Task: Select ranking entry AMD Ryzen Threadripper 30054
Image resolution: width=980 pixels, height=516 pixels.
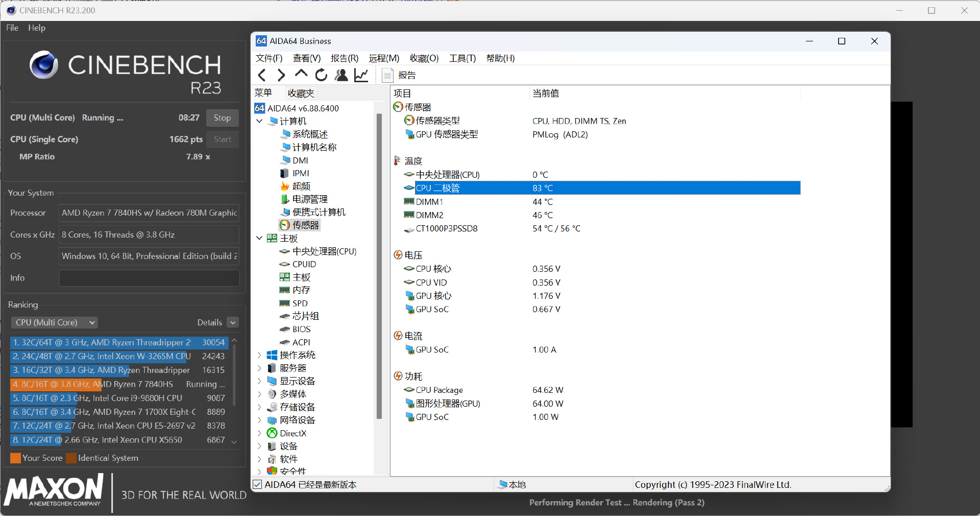Action: tap(118, 342)
